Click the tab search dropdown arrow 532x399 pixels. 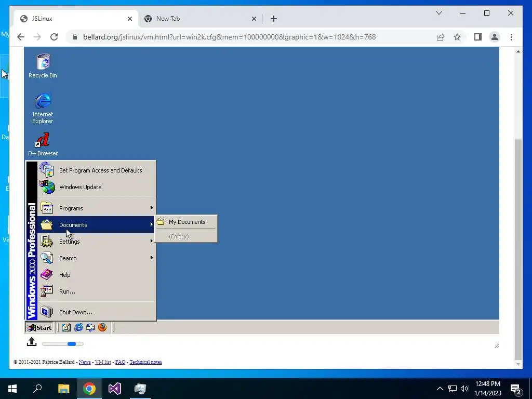click(x=438, y=13)
